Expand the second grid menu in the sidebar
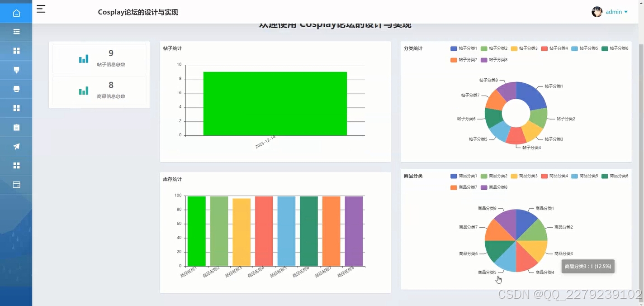This screenshot has width=644, height=306. 16,108
